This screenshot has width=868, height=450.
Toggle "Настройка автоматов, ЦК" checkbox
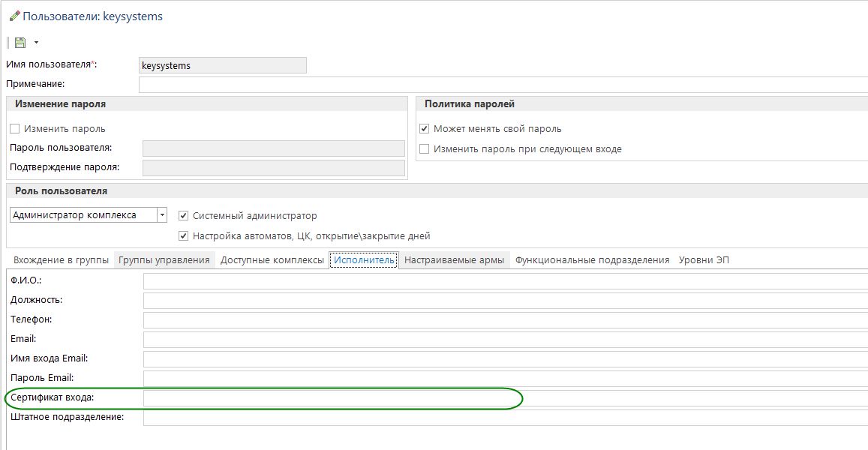click(x=184, y=235)
